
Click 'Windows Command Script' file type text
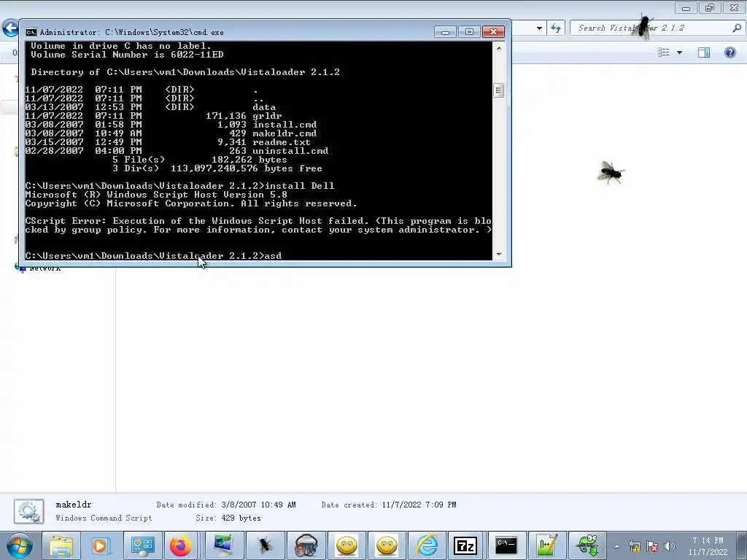(104, 518)
